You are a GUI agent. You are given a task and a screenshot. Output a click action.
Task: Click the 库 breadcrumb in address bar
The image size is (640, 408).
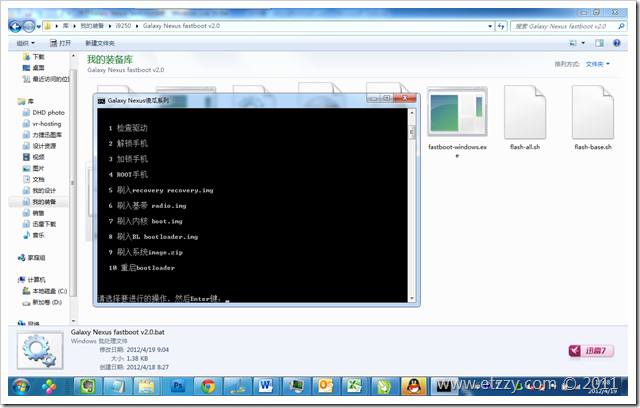65,26
